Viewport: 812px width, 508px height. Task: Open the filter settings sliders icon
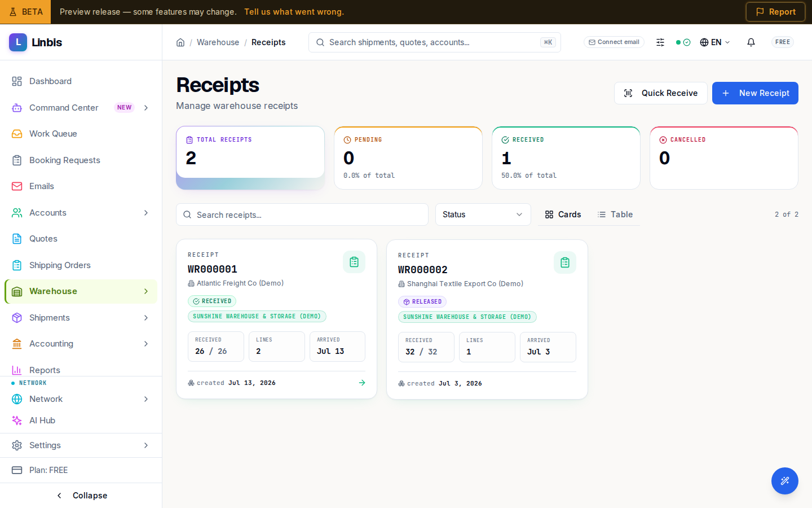tap(660, 42)
